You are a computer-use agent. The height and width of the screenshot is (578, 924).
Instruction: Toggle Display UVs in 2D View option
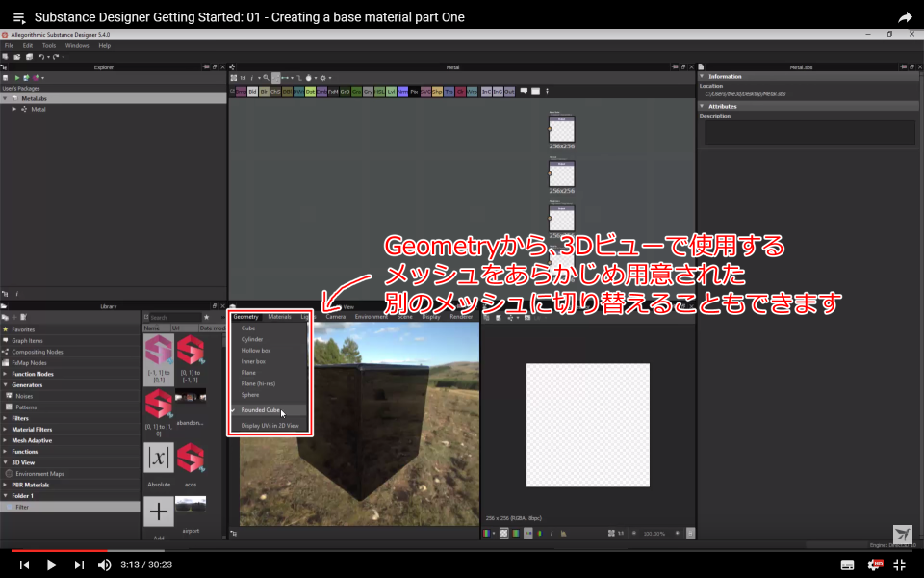point(269,425)
